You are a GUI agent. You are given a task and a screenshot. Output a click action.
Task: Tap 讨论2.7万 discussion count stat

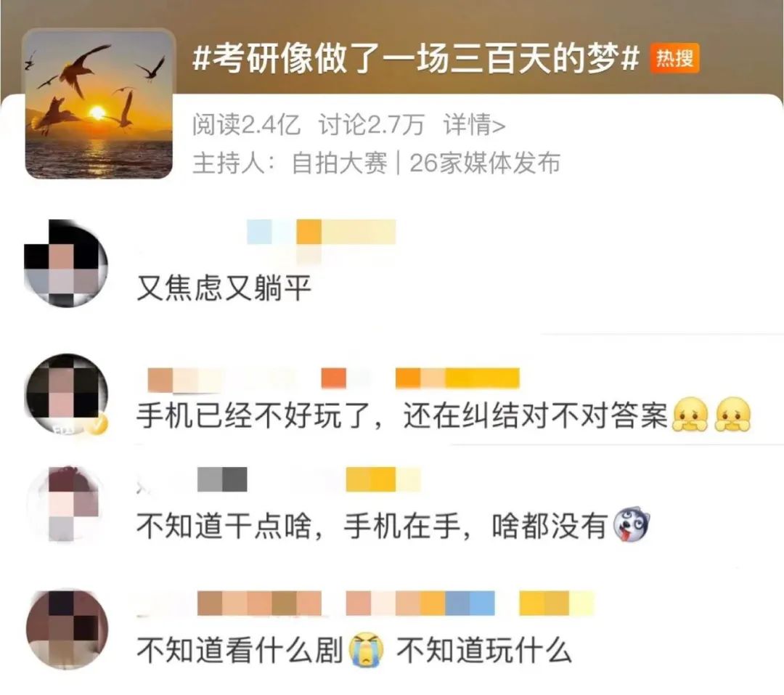pos(372,124)
